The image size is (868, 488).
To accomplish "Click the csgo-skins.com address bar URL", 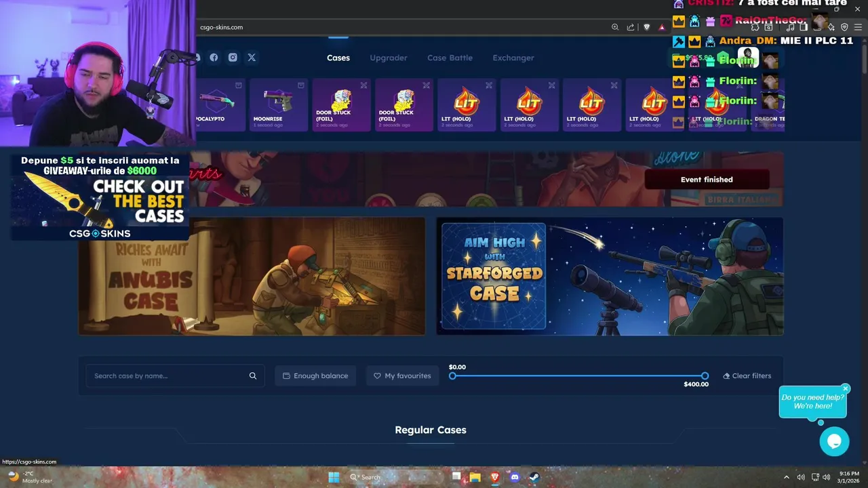I will (221, 27).
